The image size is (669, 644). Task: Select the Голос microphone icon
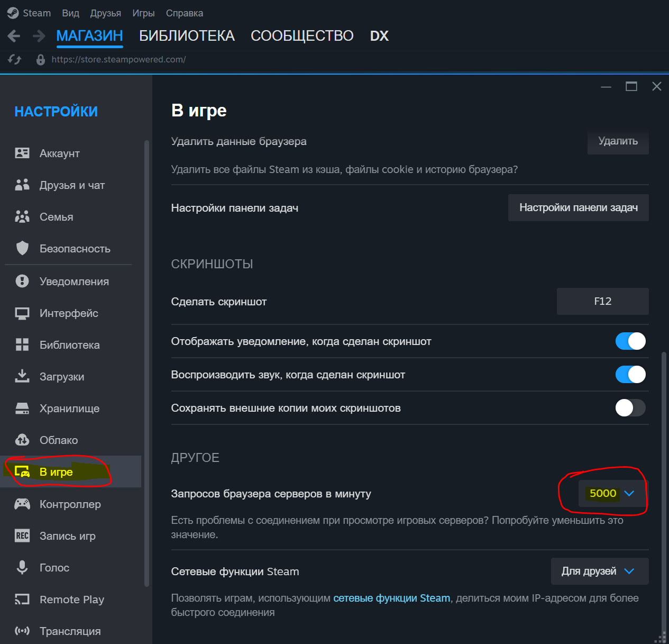[22, 567]
